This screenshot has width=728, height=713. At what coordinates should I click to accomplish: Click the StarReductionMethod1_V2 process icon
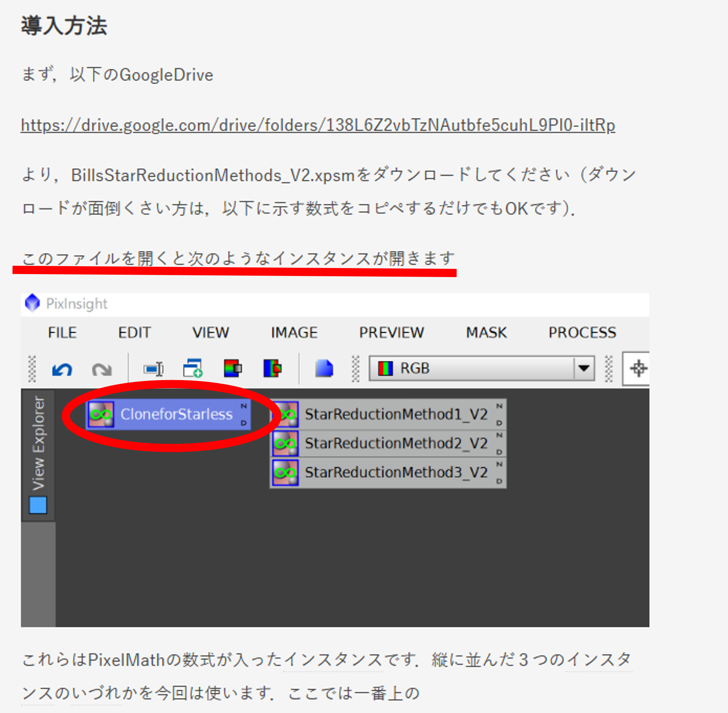[286, 415]
